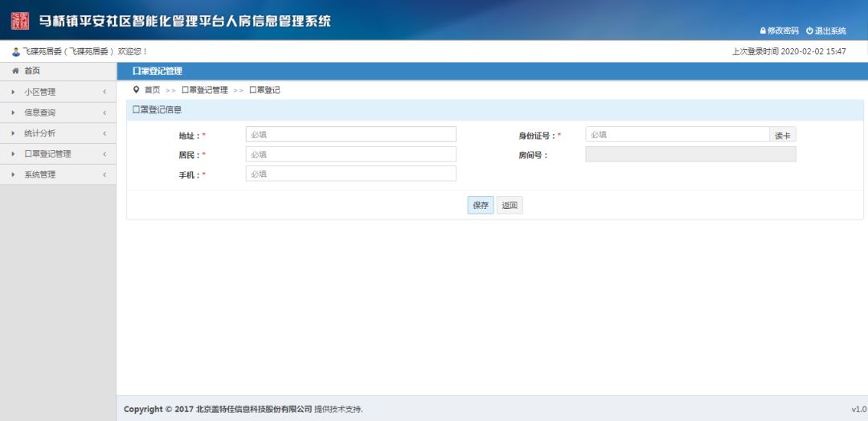Click the blue 口罩登记管理 page title
This screenshot has width=868, height=421.
pos(158,71)
